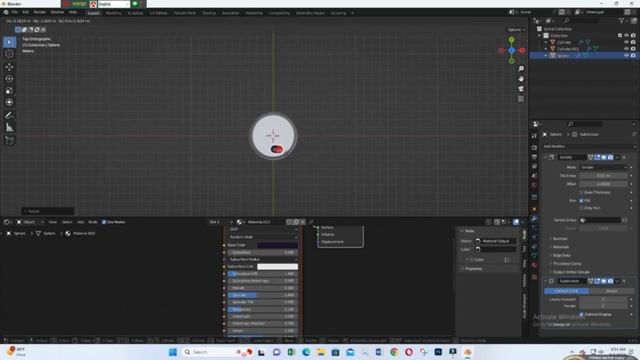Select the Add Cube tool
Image resolution: width=640 pixels, height=360 pixels.
(x=9, y=140)
